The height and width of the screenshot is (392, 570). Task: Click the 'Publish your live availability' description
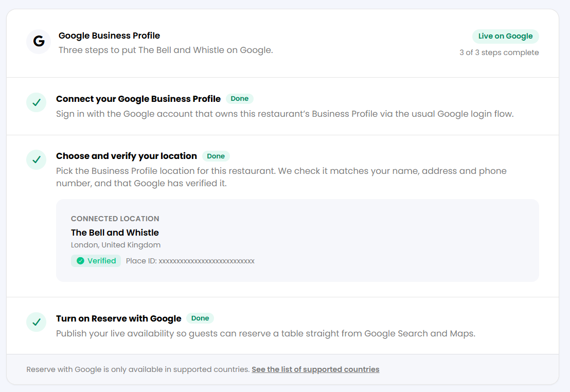click(x=265, y=334)
